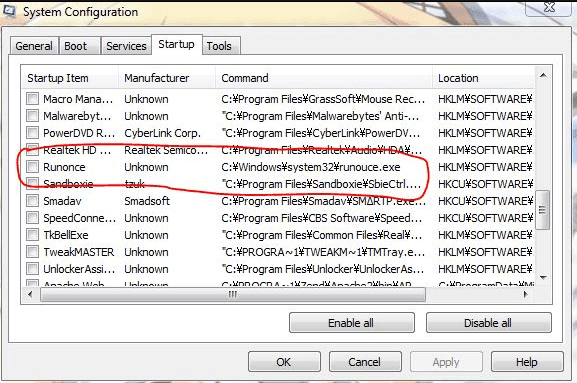The width and height of the screenshot is (577, 383).
Task: Check the UnlockerAssi... startup checkbox
Action: (32, 269)
